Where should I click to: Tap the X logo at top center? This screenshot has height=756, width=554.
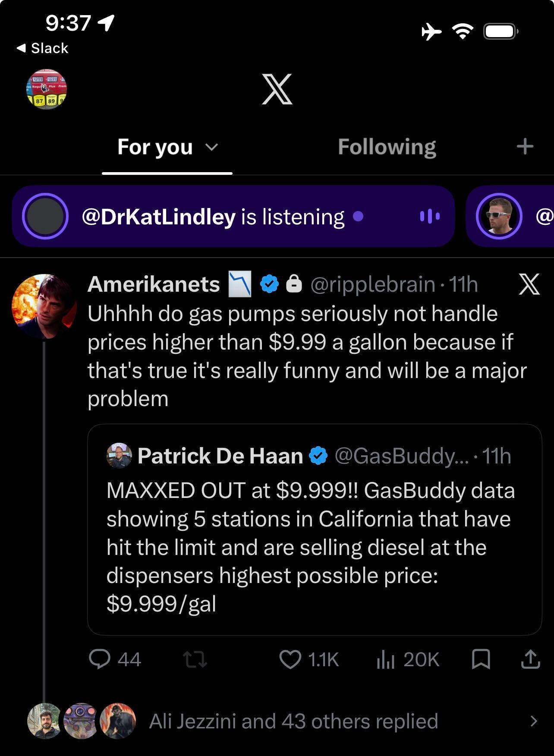277,89
